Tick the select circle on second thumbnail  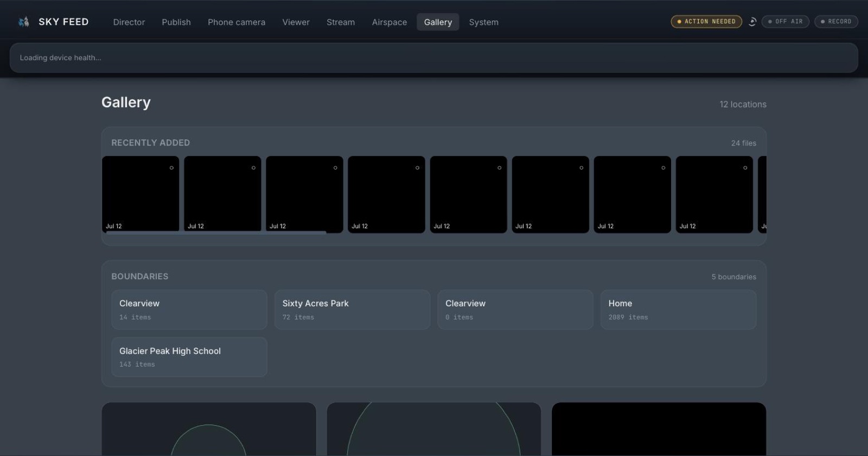(x=253, y=168)
